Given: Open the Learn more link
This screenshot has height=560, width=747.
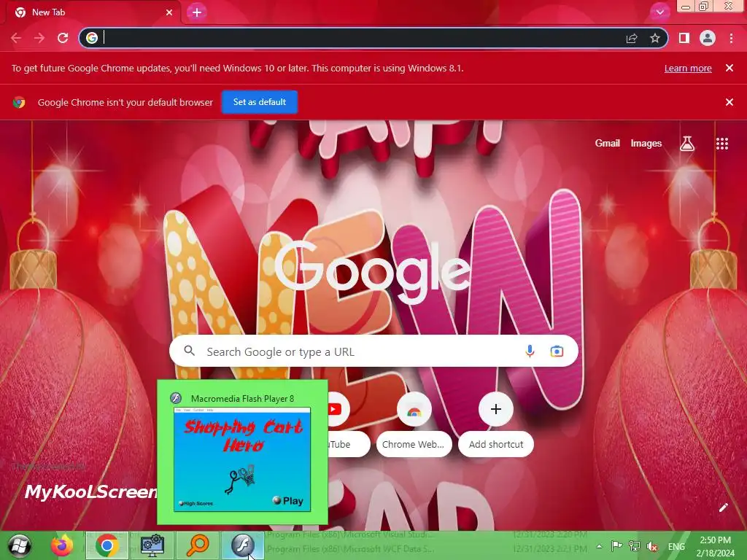Looking at the screenshot, I should point(688,68).
